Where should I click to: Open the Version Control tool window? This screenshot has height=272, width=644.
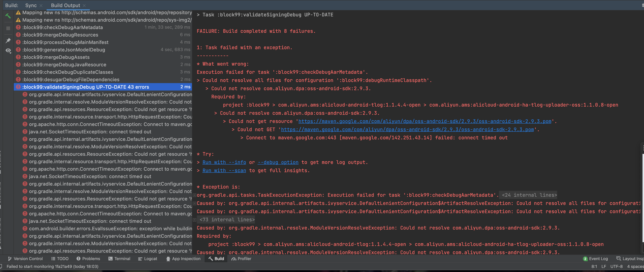pyautogui.click(x=25, y=259)
